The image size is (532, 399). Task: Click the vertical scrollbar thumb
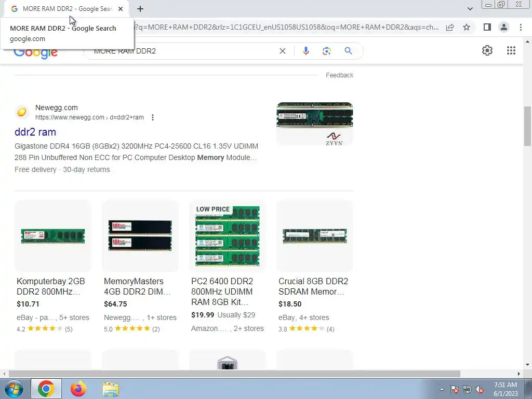coord(527,126)
